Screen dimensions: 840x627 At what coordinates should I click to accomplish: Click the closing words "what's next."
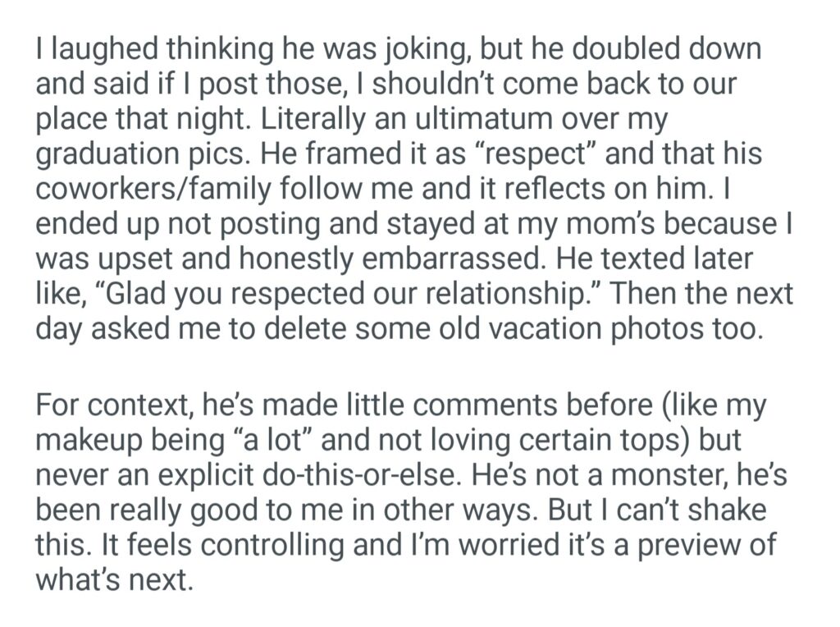(112, 579)
